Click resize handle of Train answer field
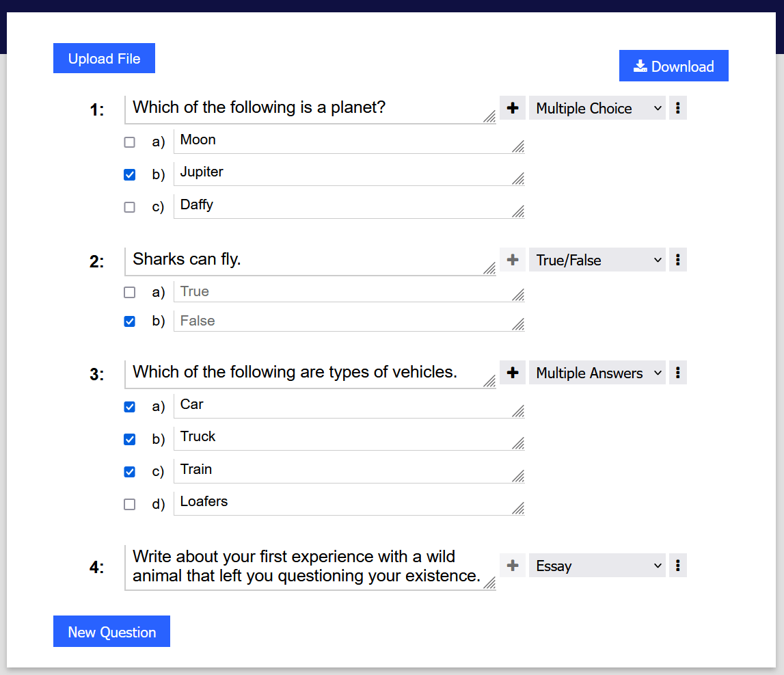 519,476
